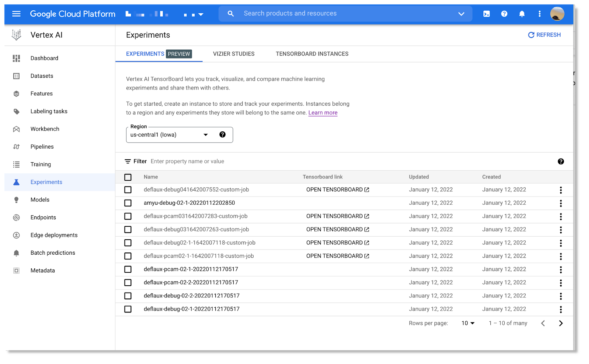Open user account avatar

click(x=557, y=14)
